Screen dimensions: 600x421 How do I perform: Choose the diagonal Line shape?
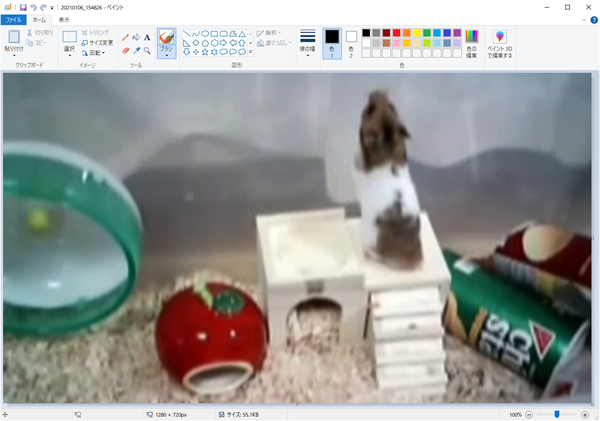186,34
